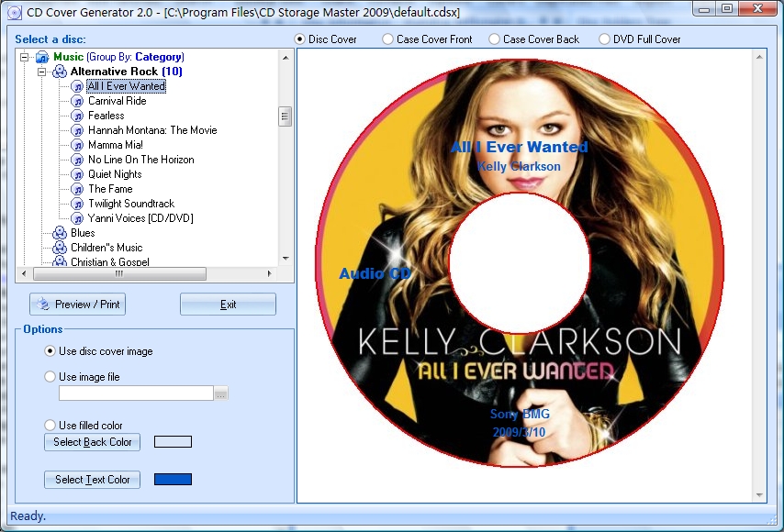Click the disc icon beside No Line On The Horizon

click(x=77, y=160)
